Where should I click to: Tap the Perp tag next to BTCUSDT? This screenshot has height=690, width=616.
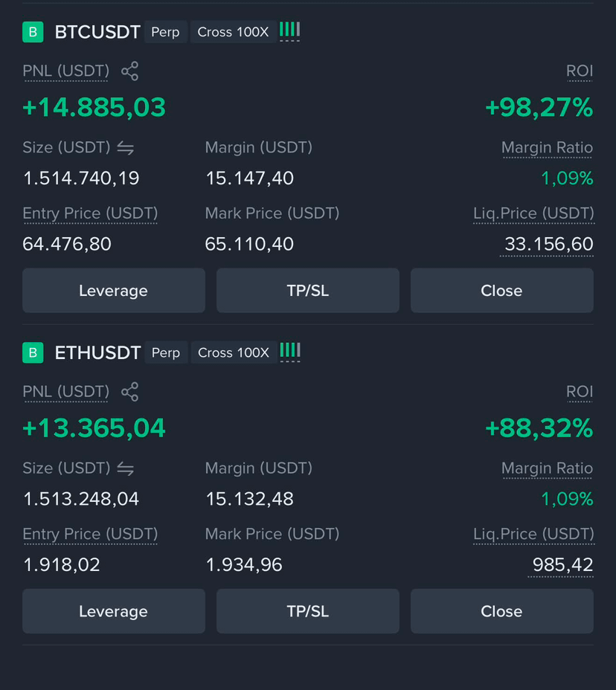166,32
